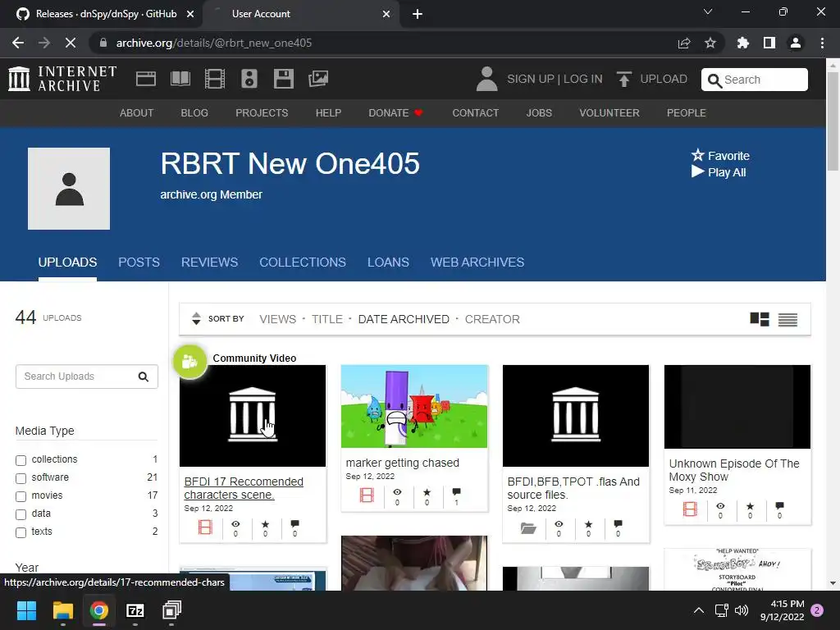Image resolution: width=840 pixels, height=630 pixels.
Task: Open the Video film-strip icon in navbar
Action: click(x=215, y=79)
